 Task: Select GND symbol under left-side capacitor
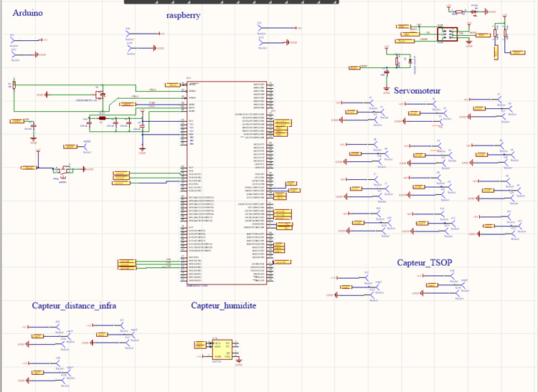[32, 140]
